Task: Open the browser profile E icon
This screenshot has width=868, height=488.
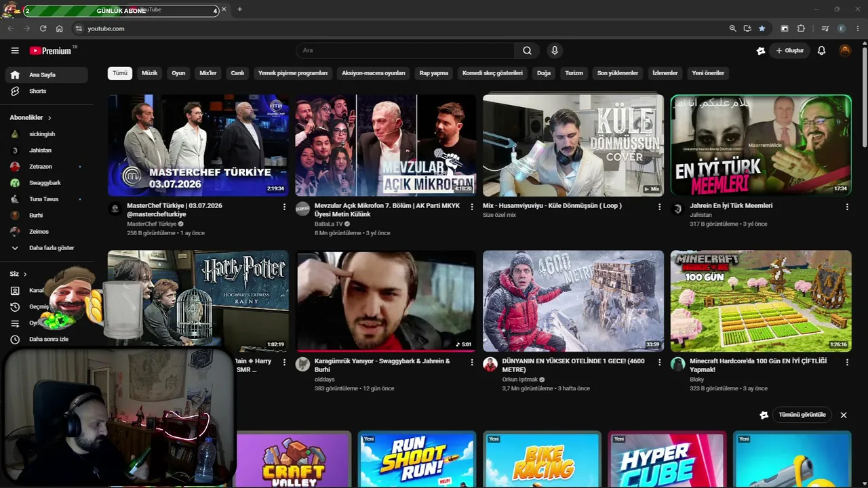Action: coord(842,28)
